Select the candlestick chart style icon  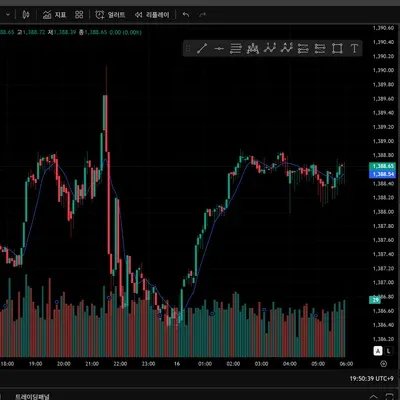[26, 15]
